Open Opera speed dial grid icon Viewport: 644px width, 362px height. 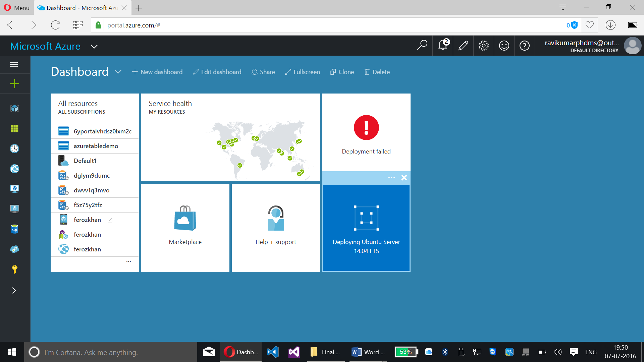[77, 25]
